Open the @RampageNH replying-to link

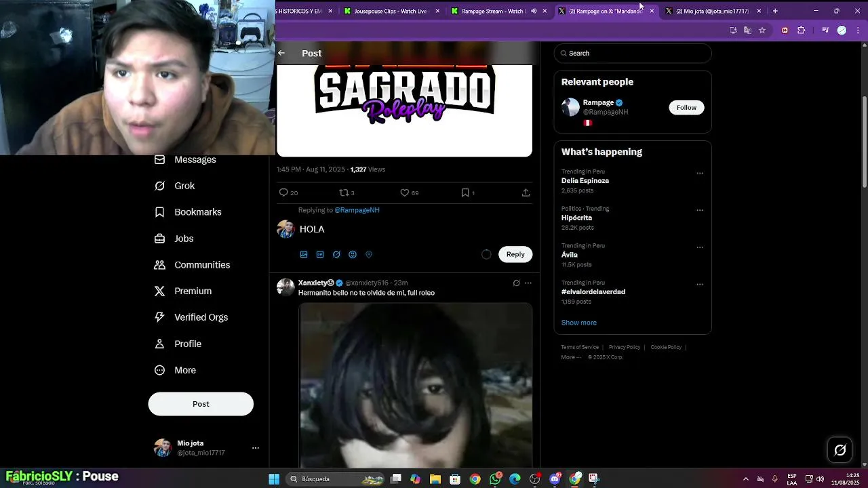[x=357, y=210]
